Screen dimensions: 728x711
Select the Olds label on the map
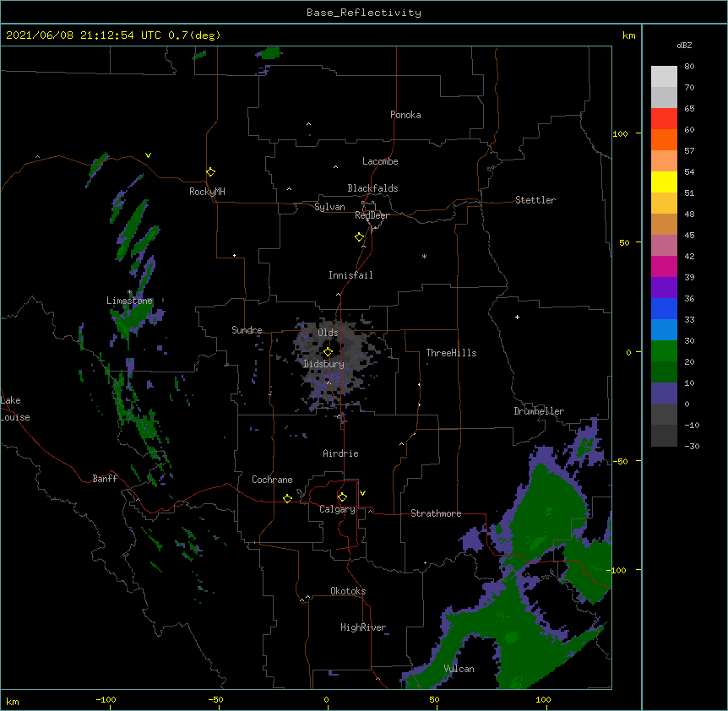tap(328, 333)
